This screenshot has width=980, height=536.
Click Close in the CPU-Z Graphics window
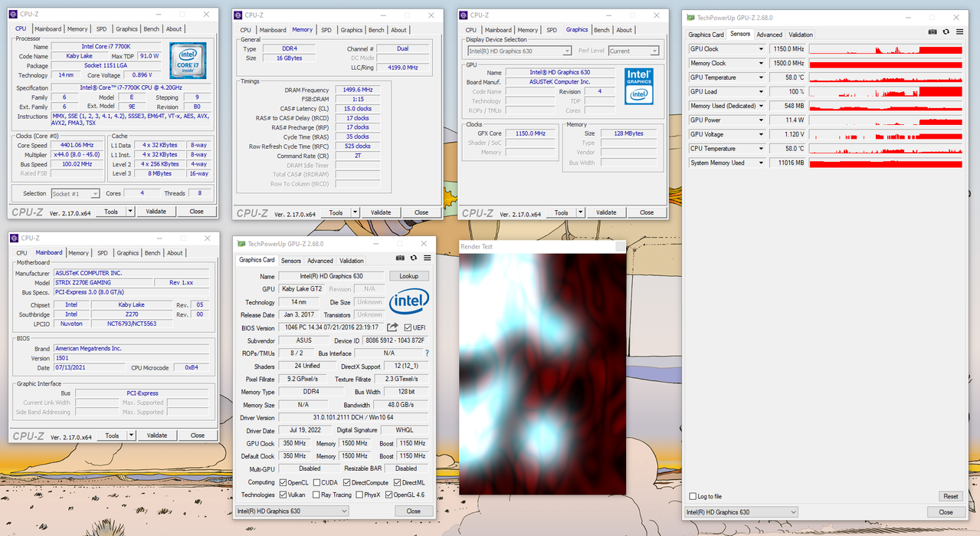click(x=647, y=212)
